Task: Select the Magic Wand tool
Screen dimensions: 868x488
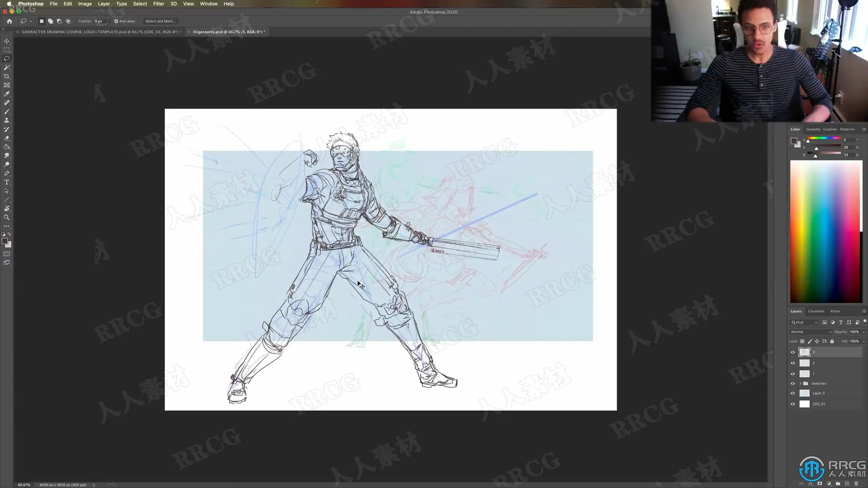Action: pos(6,67)
